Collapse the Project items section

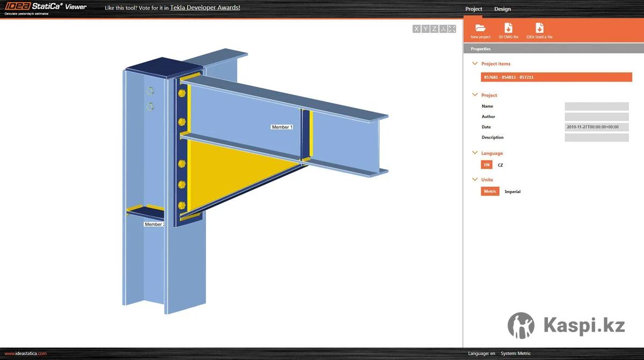click(474, 64)
